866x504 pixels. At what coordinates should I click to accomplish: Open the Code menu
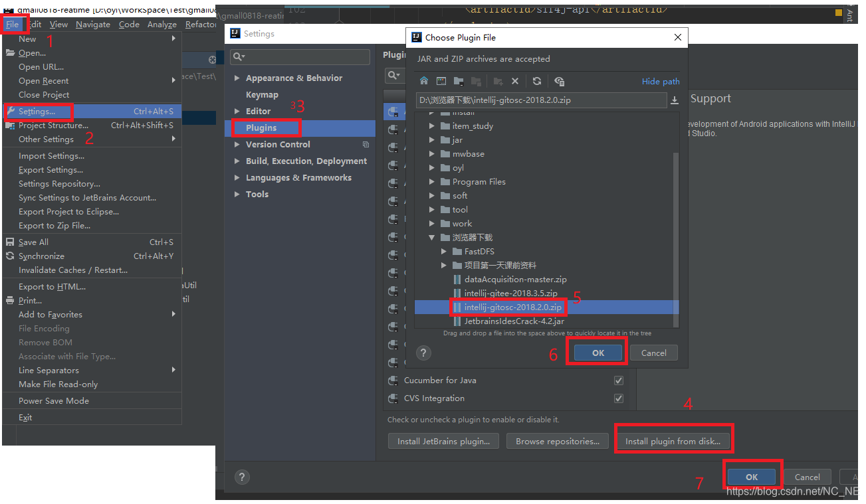pyautogui.click(x=129, y=25)
